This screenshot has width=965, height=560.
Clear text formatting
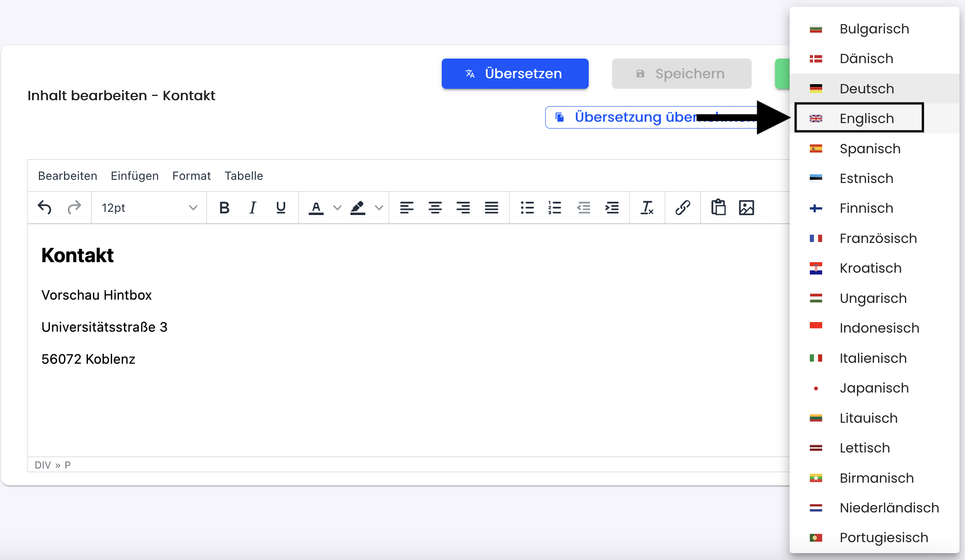click(x=647, y=208)
